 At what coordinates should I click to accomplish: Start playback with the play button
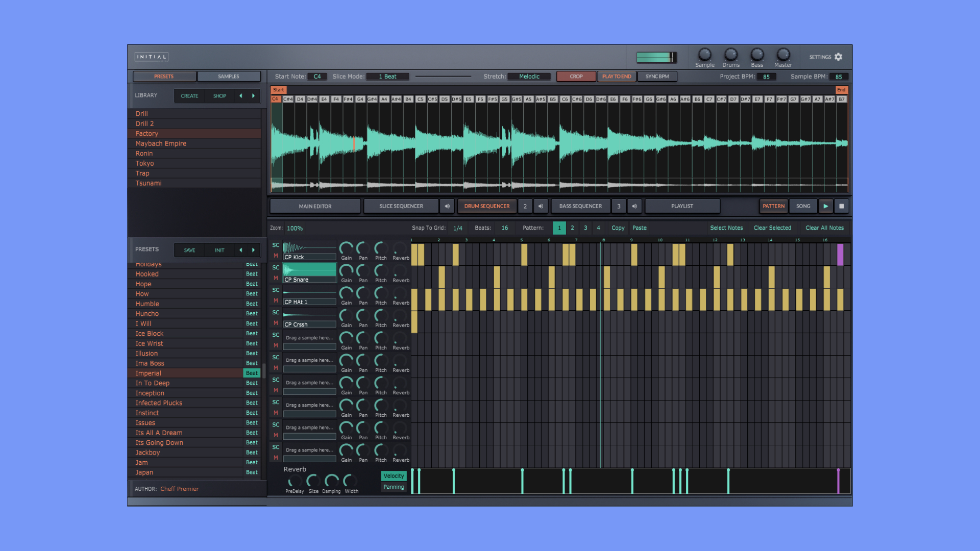point(825,206)
